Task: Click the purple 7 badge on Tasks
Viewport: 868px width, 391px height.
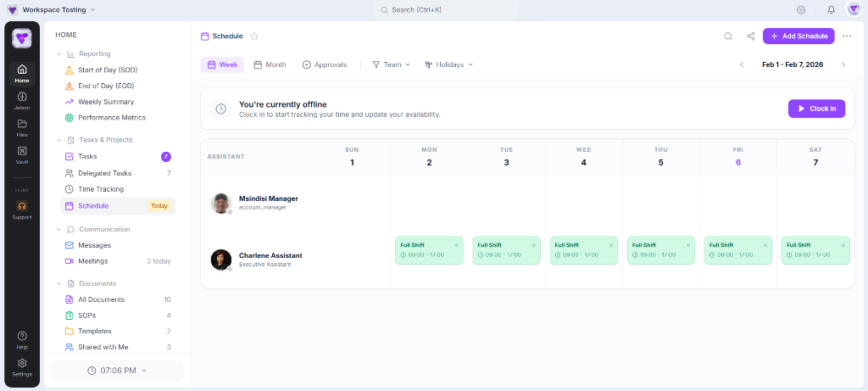Action: tap(165, 157)
